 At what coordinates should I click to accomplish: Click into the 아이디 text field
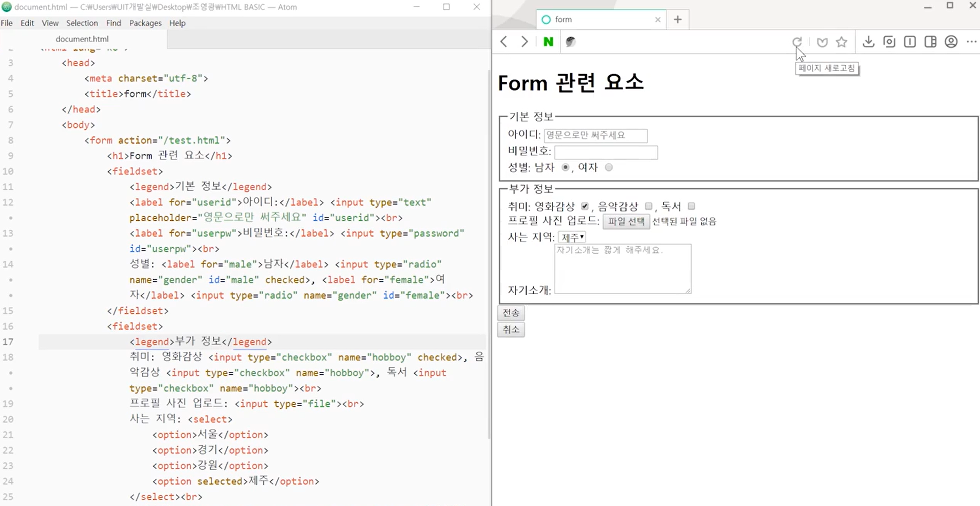[595, 135]
